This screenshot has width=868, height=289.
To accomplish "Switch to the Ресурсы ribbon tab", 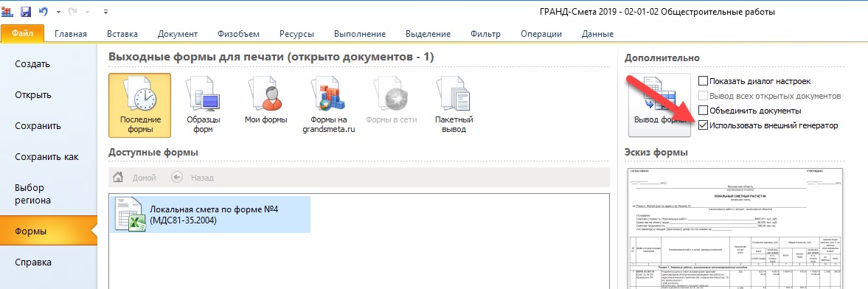I will pyautogui.click(x=296, y=35).
